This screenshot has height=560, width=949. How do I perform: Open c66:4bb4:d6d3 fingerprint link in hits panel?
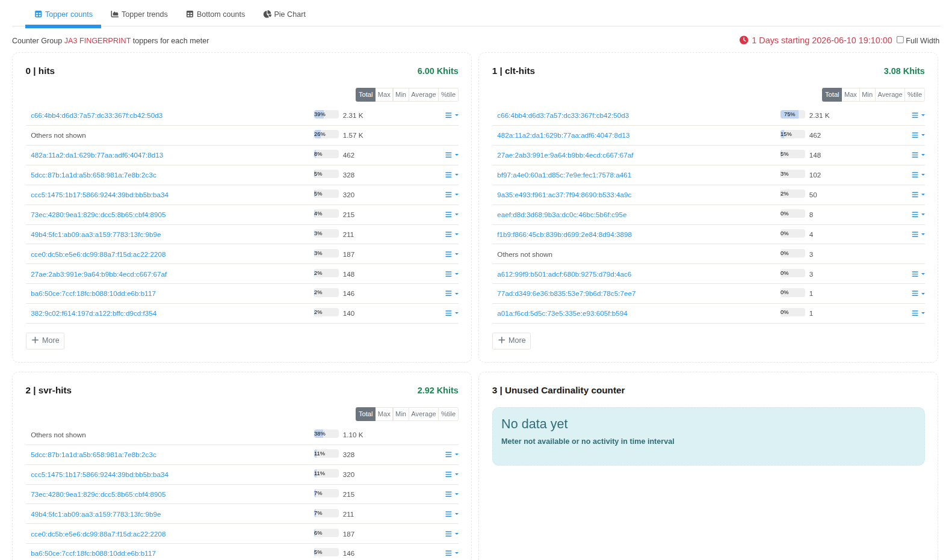point(97,115)
